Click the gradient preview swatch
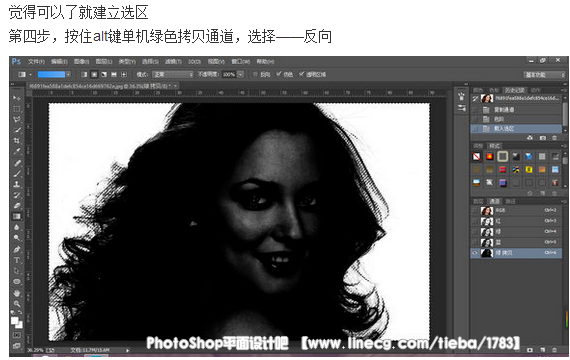The width and height of the screenshot is (570, 360). (x=51, y=74)
